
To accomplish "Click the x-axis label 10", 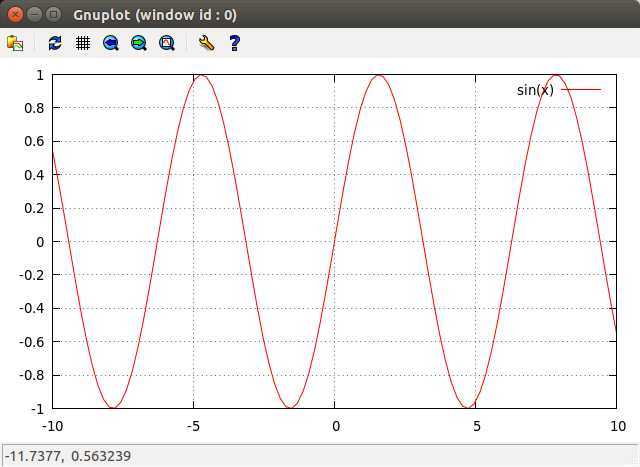I will (618, 426).
